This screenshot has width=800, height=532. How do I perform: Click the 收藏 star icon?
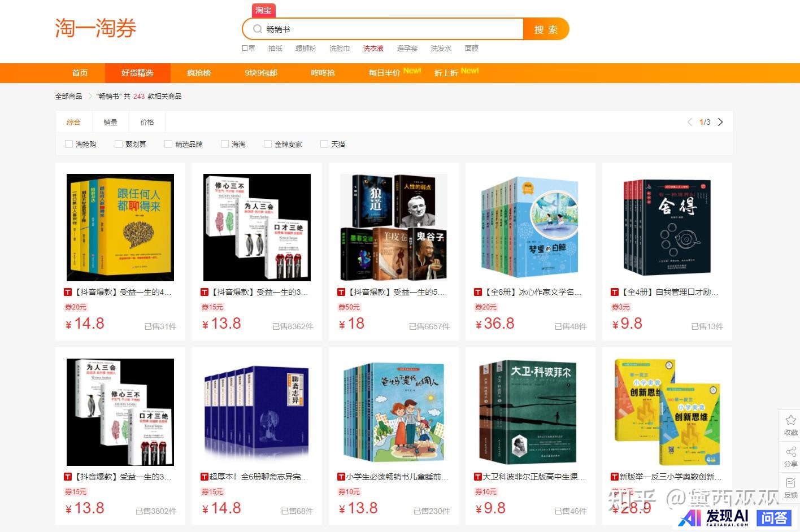coord(790,420)
